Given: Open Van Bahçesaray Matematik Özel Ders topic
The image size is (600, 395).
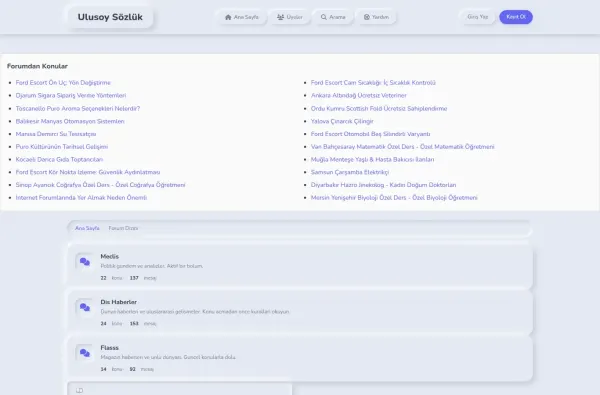Looking at the screenshot, I should point(403,147).
